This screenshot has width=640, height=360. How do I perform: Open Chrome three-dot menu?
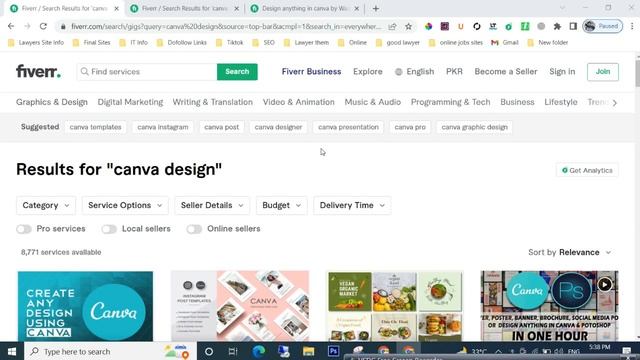(632, 27)
